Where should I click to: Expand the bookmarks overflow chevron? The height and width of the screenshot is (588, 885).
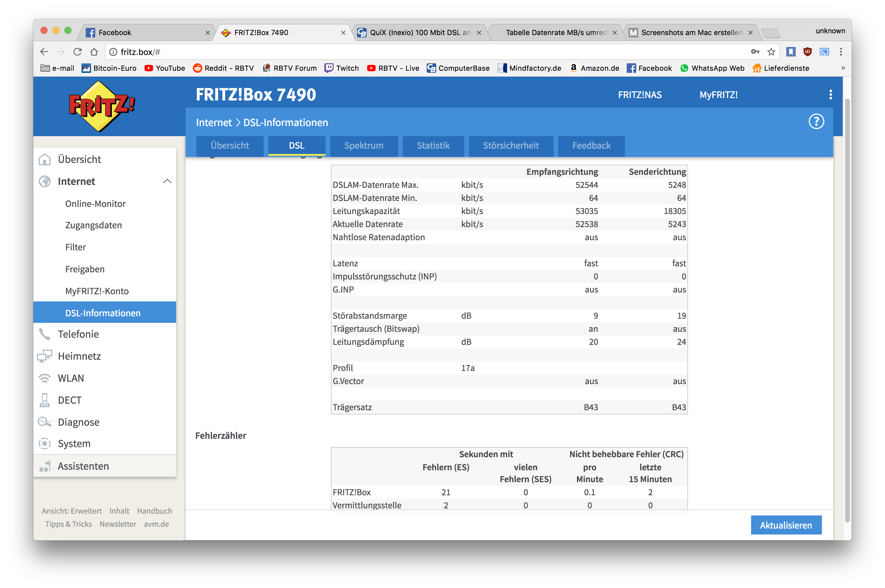click(843, 68)
